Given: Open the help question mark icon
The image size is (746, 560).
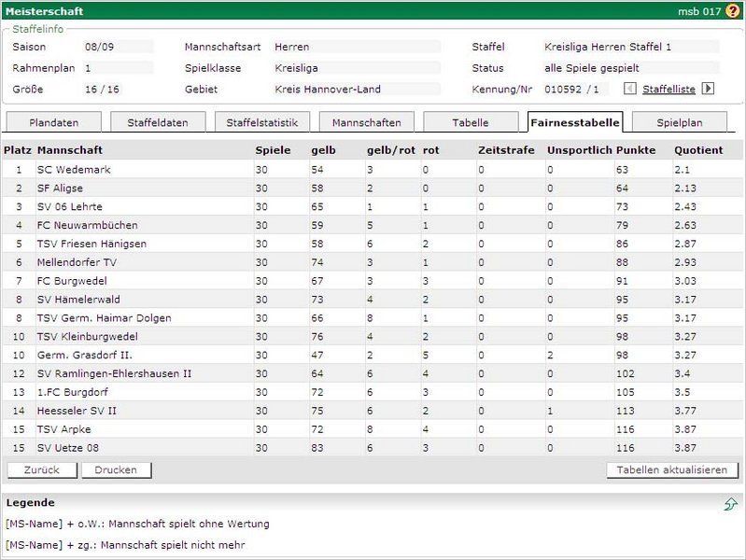Looking at the screenshot, I should coord(732,11).
